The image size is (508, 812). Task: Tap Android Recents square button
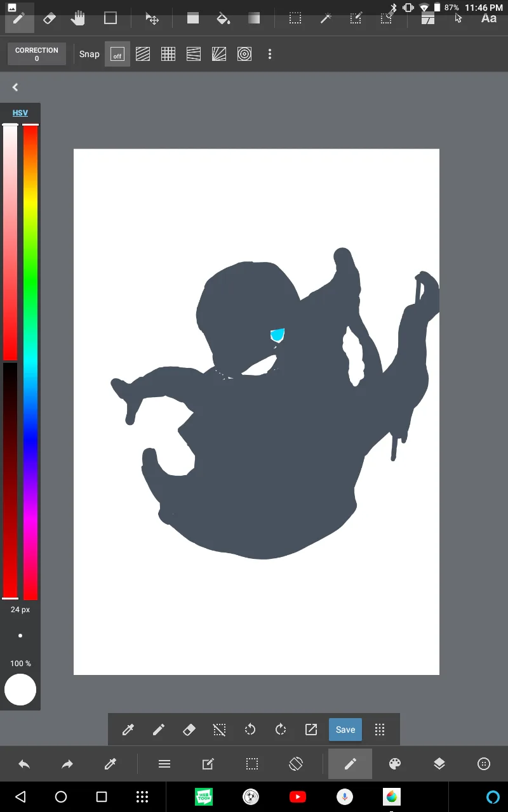tap(102, 797)
